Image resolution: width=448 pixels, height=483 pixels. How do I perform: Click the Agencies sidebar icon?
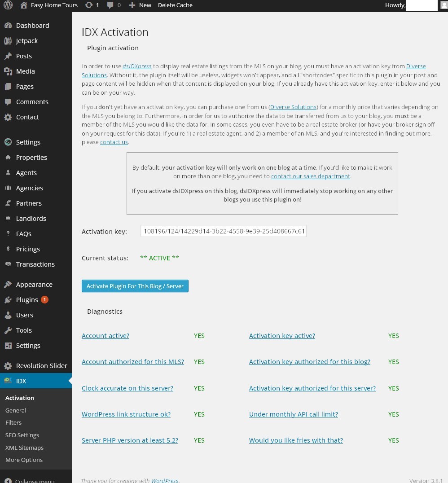point(8,188)
